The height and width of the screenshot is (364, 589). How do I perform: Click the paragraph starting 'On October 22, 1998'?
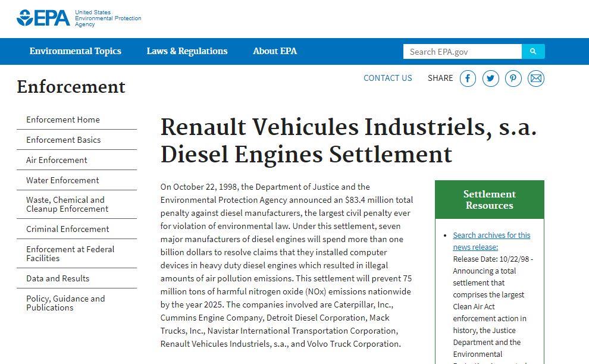(x=287, y=265)
